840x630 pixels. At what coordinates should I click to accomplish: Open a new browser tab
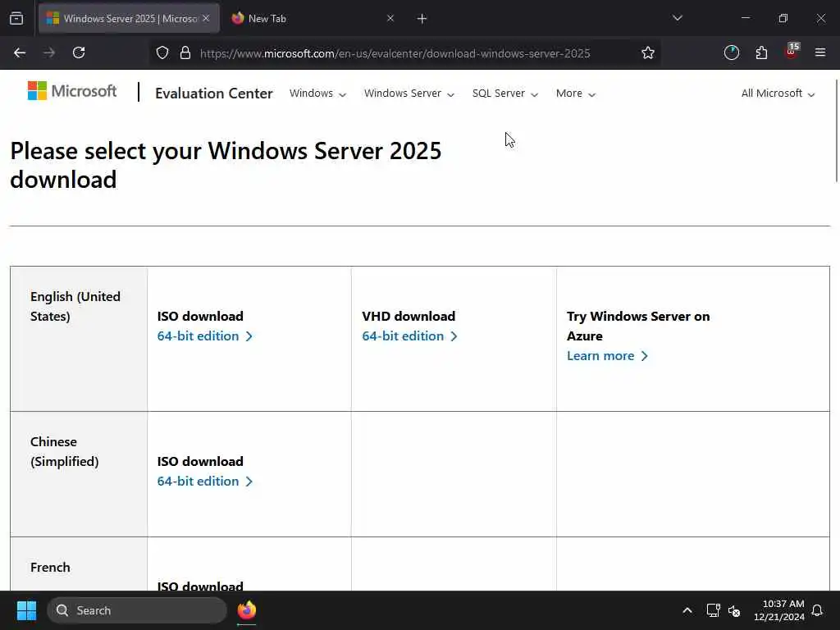tap(422, 19)
